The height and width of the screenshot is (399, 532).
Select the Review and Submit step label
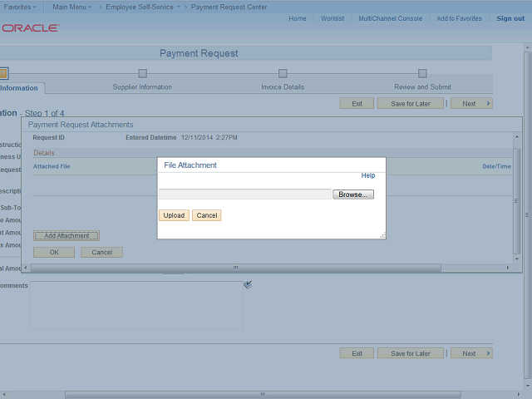click(x=423, y=87)
